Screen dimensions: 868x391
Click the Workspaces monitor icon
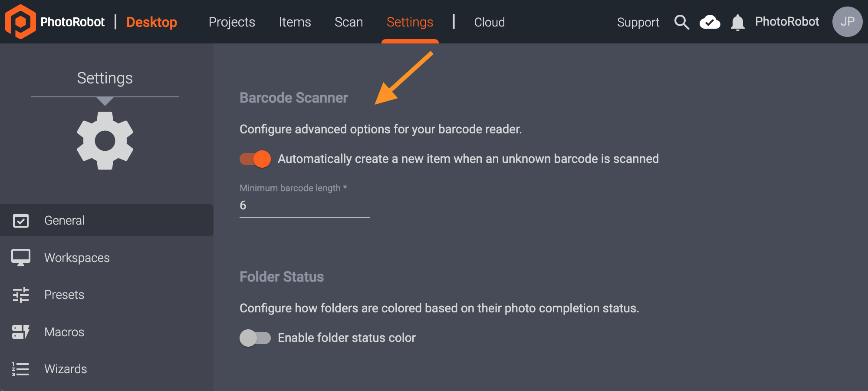pyautogui.click(x=21, y=258)
